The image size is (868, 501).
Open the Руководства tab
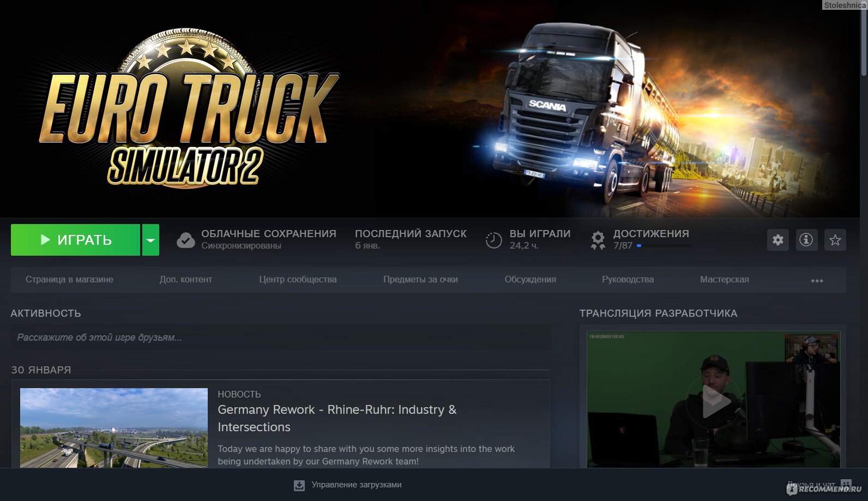click(628, 279)
